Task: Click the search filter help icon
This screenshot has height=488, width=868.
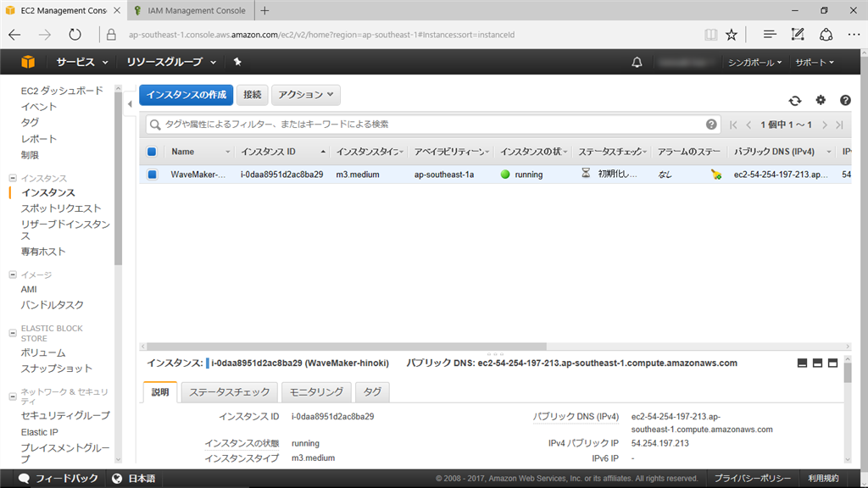Action: [711, 125]
